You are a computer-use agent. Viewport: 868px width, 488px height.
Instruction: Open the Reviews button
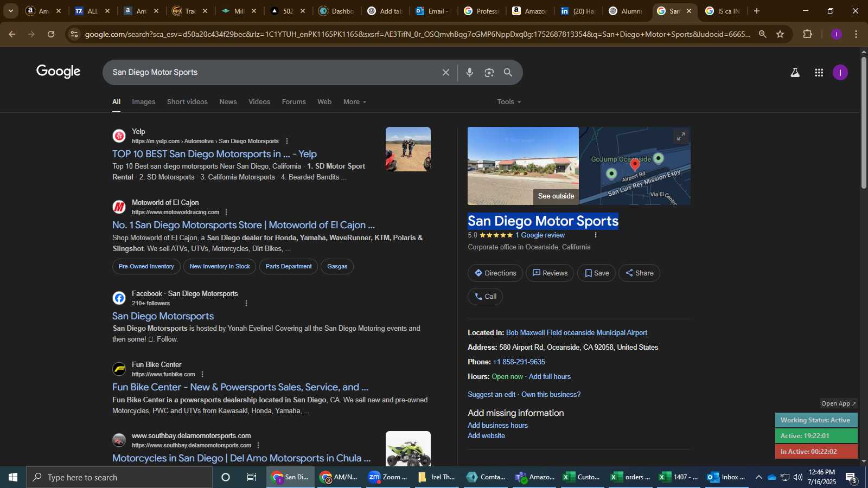(x=550, y=273)
